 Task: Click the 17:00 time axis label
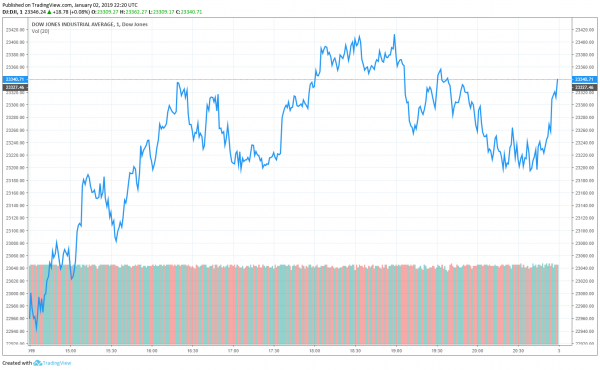[233, 350]
